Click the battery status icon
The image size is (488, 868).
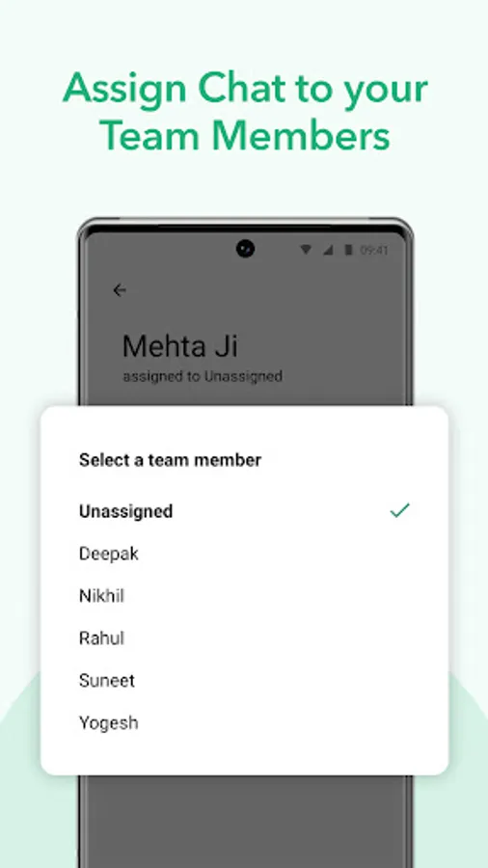348,250
